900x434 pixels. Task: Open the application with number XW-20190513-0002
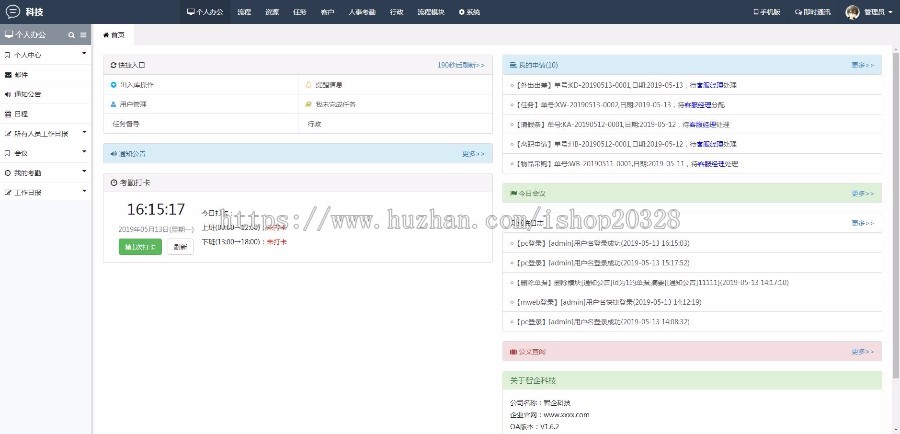click(692, 104)
